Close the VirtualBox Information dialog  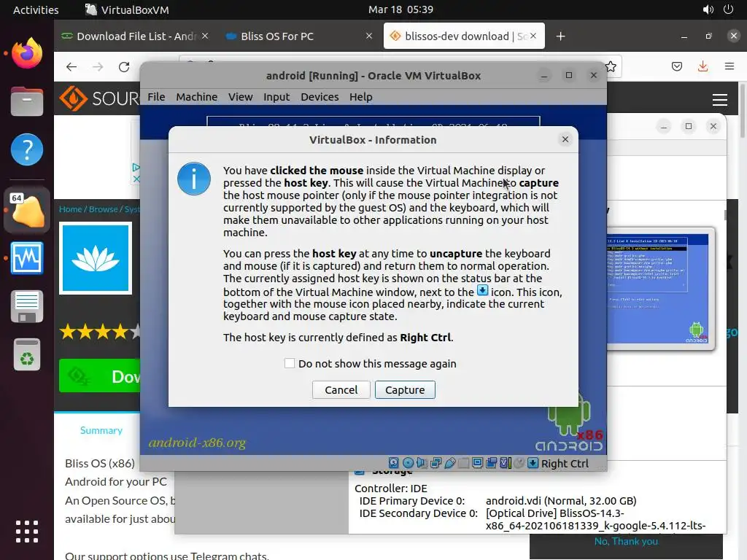(x=565, y=139)
